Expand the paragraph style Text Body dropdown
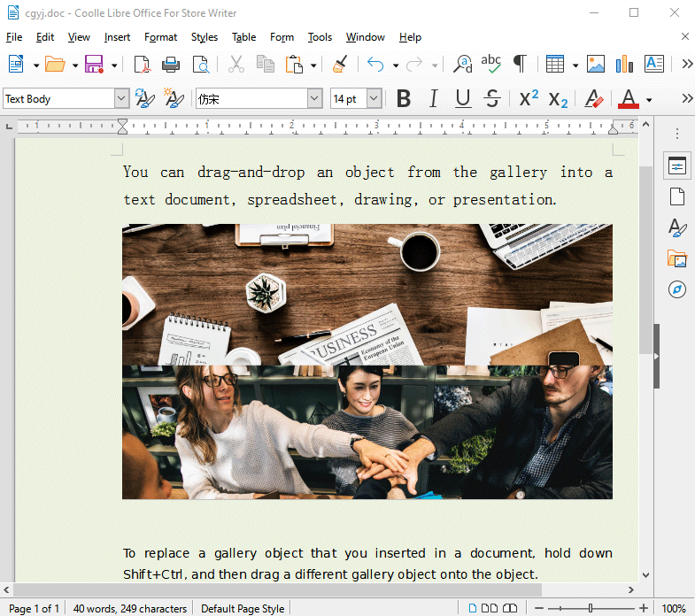The width and height of the screenshot is (695, 616). coord(121,99)
